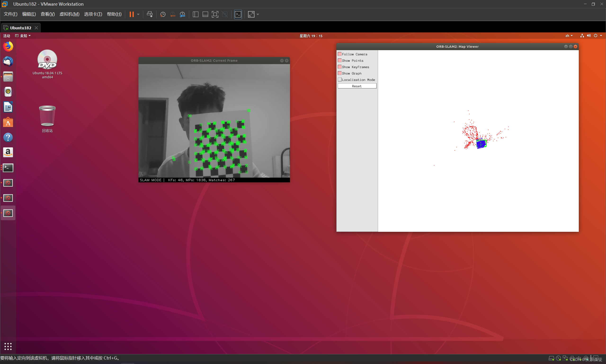Open the 虚拟机(M) menu
606x364 pixels.
(69, 14)
